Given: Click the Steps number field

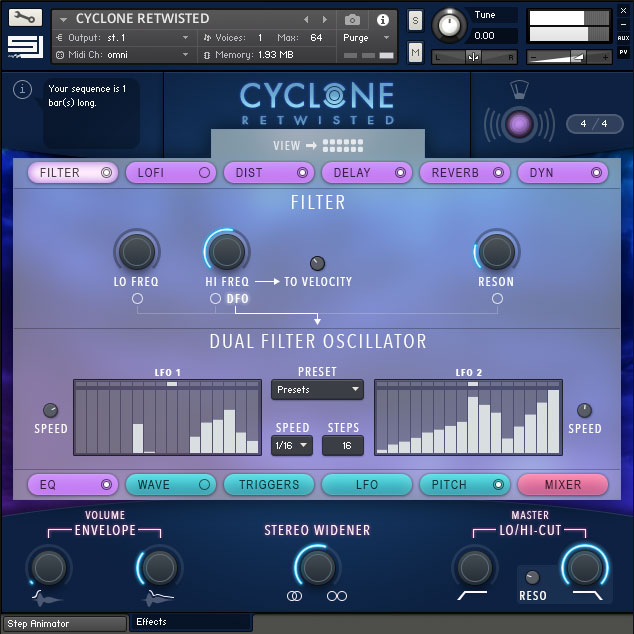Looking at the screenshot, I should (343, 445).
